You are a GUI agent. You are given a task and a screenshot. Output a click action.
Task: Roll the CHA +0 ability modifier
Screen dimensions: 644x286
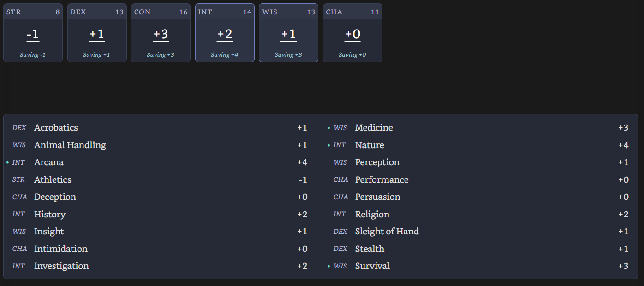click(x=352, y=34)
